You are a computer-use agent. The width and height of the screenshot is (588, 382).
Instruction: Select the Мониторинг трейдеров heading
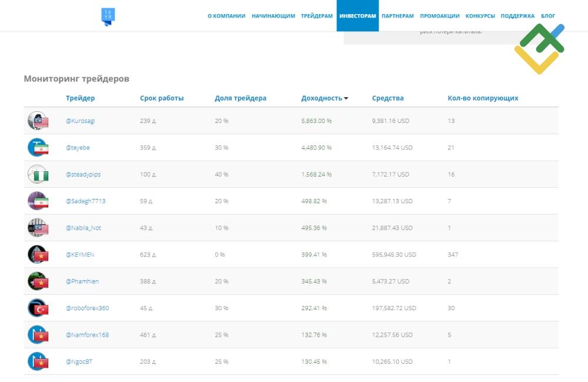tap(76, 79)
